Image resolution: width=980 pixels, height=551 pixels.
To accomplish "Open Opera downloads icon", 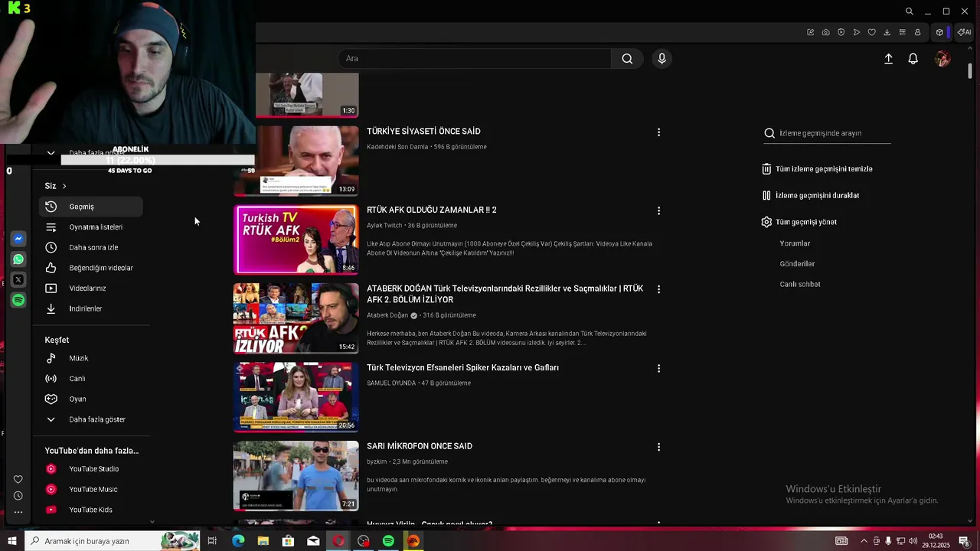I will (887, 32).
